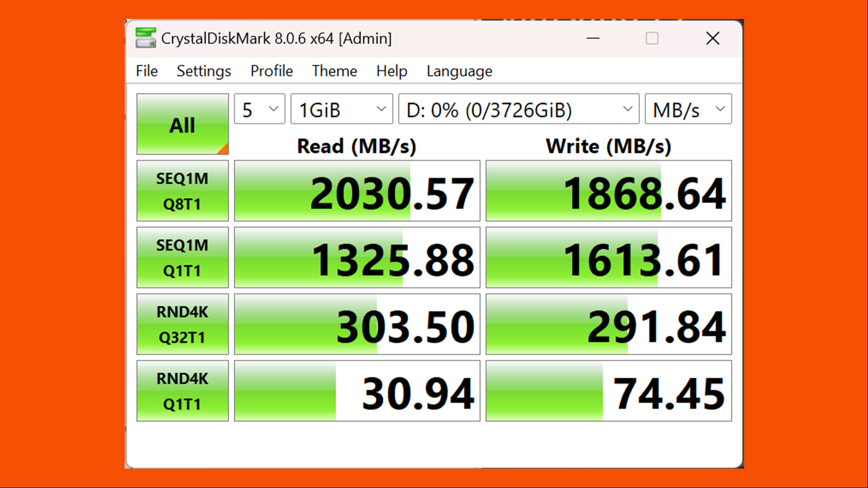The height and width of the screenshot is (488, 868).
Task: Minimize the CrystalDiskMark window
Action: (x=593, y=38)
